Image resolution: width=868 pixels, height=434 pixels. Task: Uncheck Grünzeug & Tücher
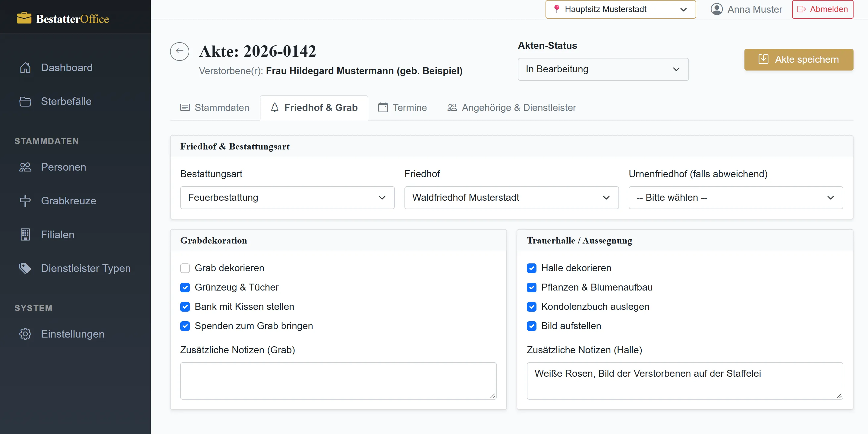pyautogui.click(x=185, y=288)
